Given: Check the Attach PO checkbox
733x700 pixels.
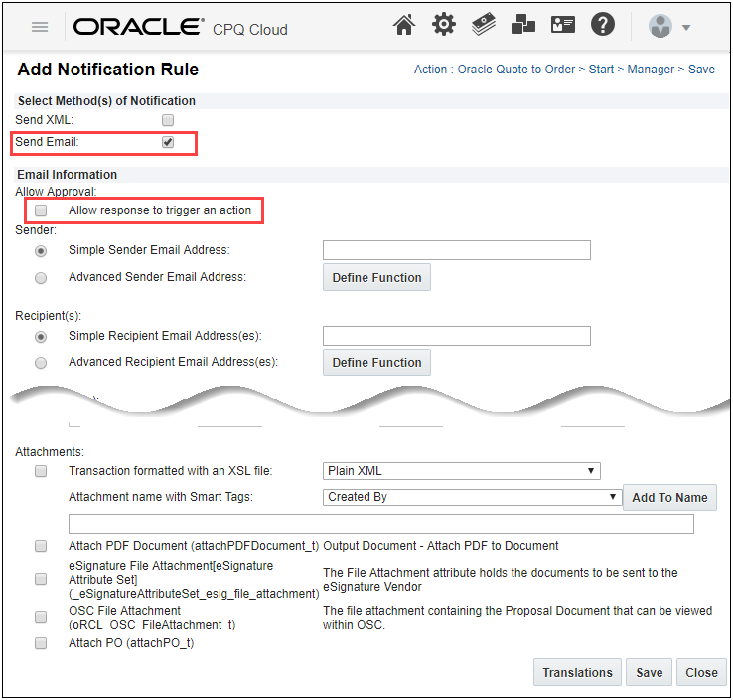Looking at the screenshot, I should coord(41,644).
